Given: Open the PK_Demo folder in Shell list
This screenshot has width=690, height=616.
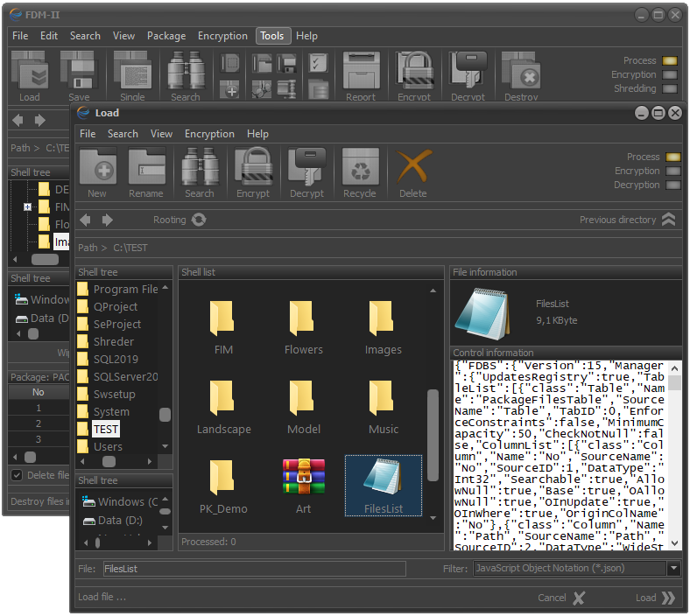Looking at the screenshot, I should (223, 486).
